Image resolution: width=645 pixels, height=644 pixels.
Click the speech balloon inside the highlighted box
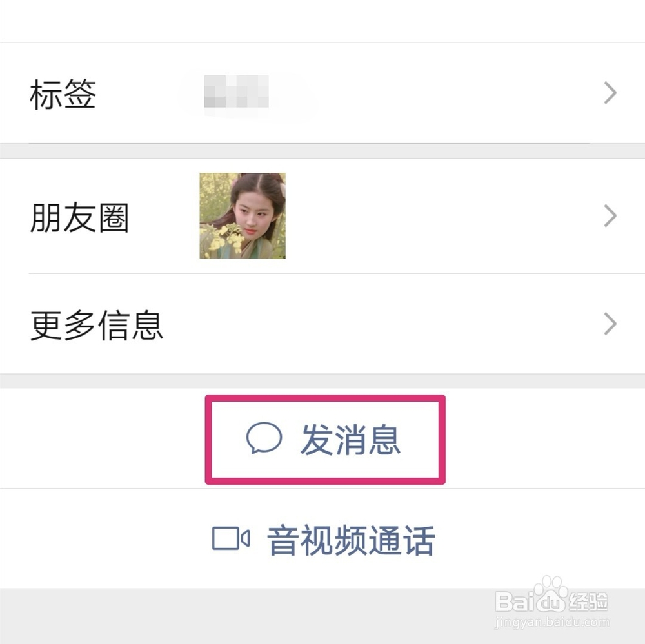tap(264, 441)
